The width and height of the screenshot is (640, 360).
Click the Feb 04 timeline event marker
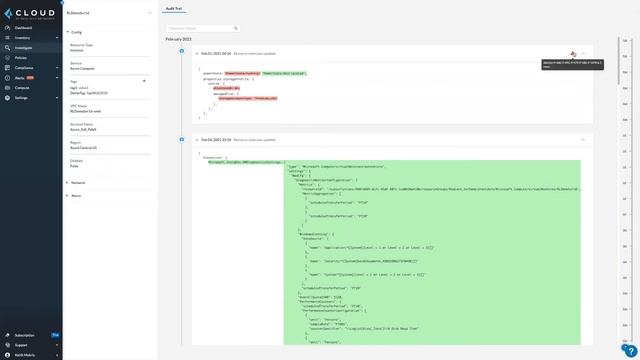[x=182, y=140]
